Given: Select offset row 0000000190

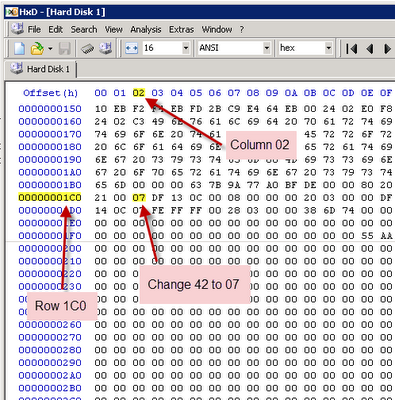Looking at the screenshot, I should pos(50,160).
